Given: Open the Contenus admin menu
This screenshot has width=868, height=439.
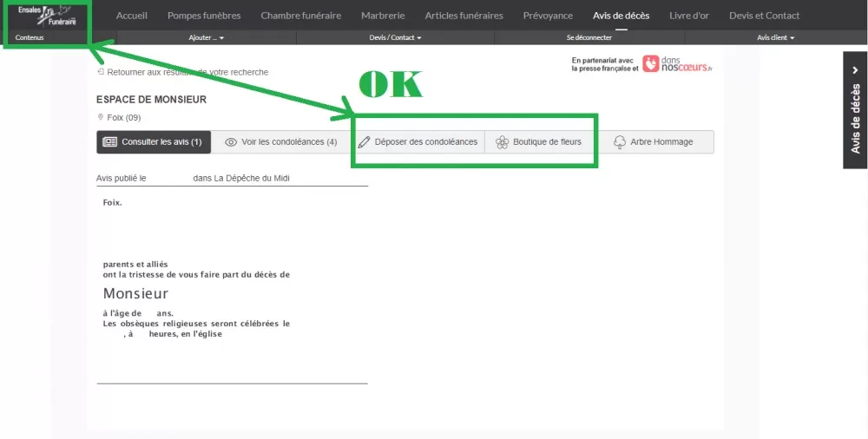Looking at the screenshot, I should pyautogui.click(x=30, y=38).
